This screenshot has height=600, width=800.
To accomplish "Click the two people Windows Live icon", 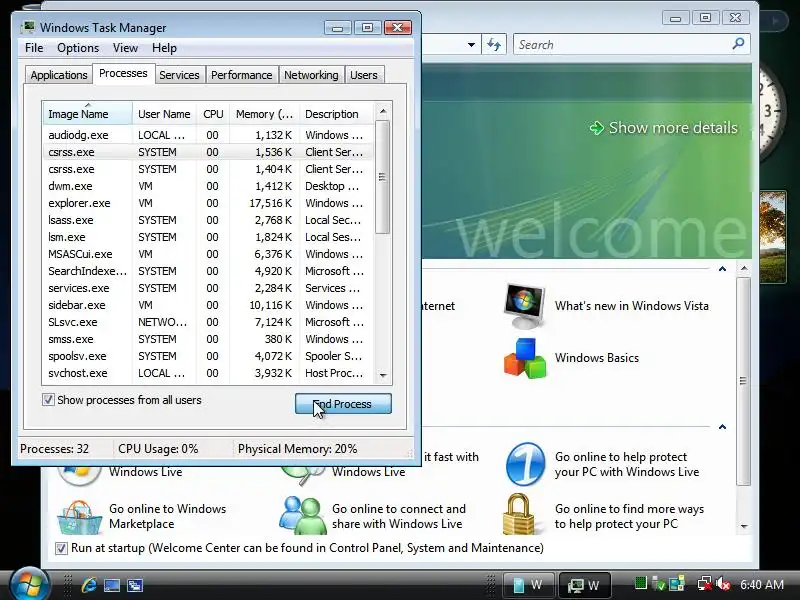I will click(x=303, y=515).
